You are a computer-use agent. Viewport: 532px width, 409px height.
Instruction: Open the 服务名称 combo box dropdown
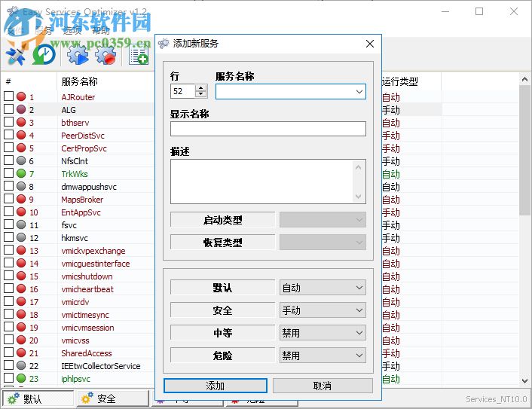(x=359, y=92)
